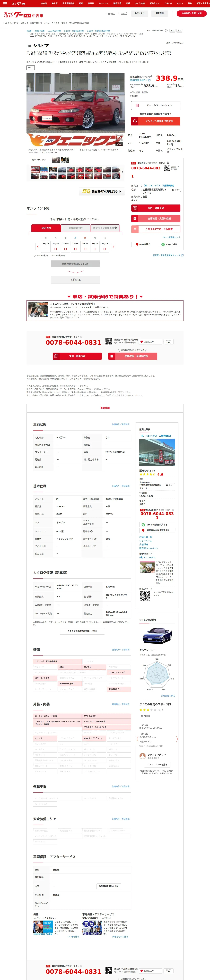Click the help icon on オンライン商談予約 tab
The image size is (210, 980).
(115, 228)
